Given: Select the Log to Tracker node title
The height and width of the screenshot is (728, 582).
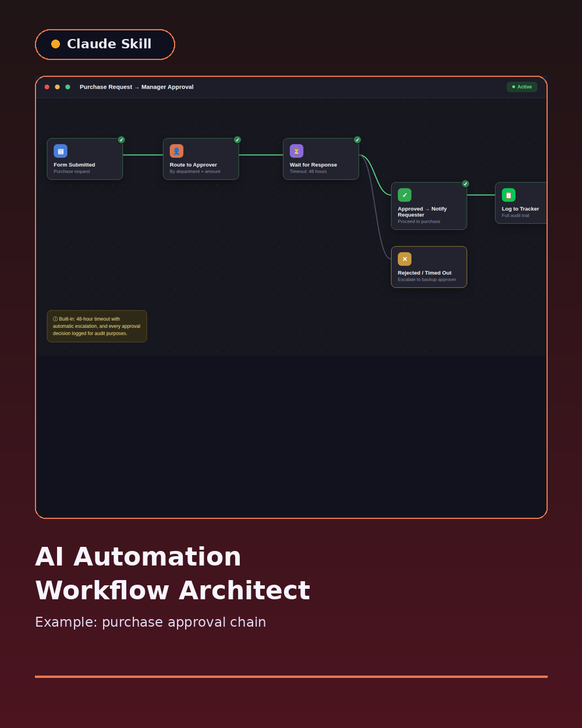Looking at the screenshot, I should click(520, 209).
